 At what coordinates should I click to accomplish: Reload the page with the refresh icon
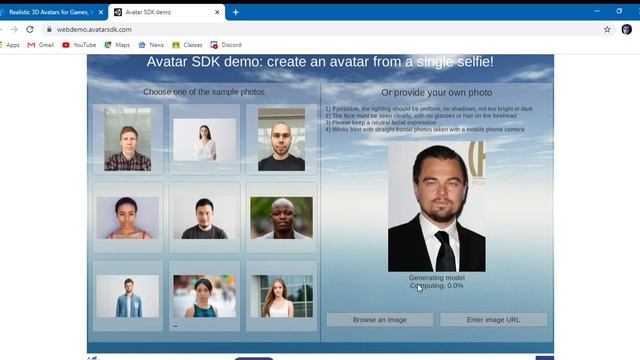(x=30, y=29)
